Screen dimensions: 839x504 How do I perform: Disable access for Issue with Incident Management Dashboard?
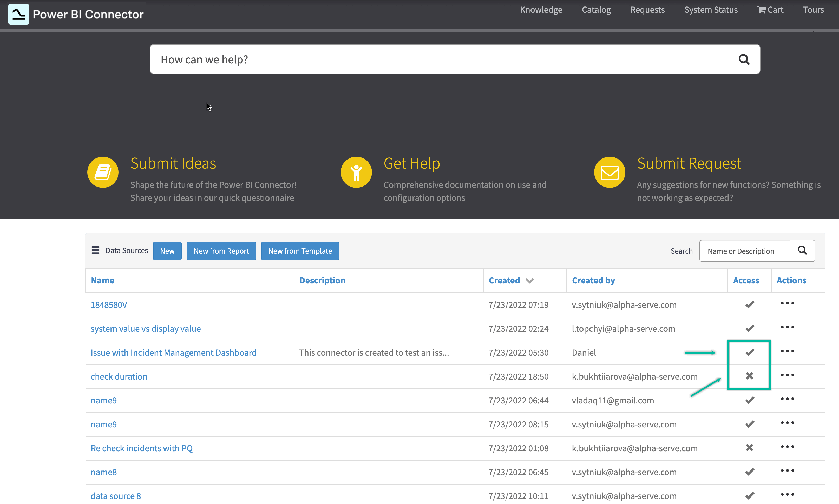pos(750,352)
